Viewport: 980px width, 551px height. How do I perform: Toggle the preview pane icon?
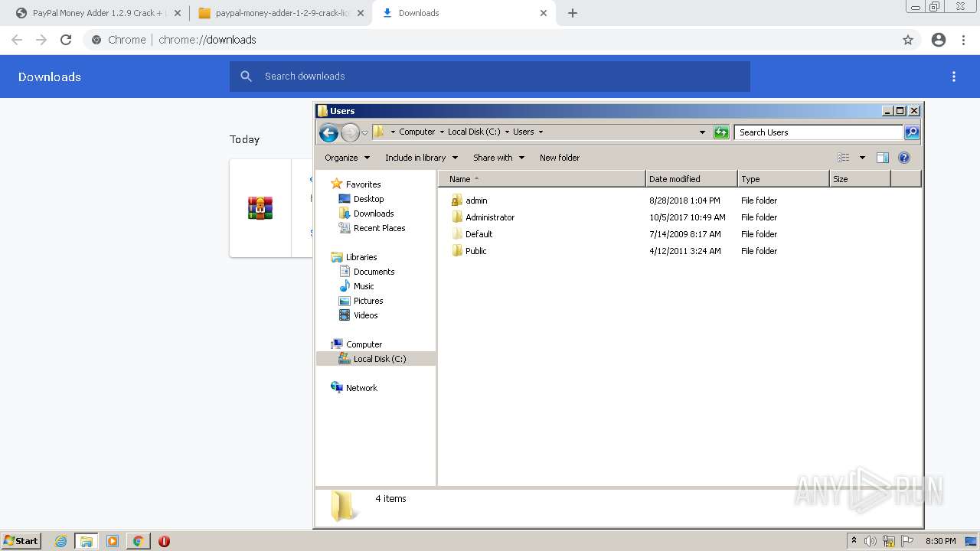(883, 158)
